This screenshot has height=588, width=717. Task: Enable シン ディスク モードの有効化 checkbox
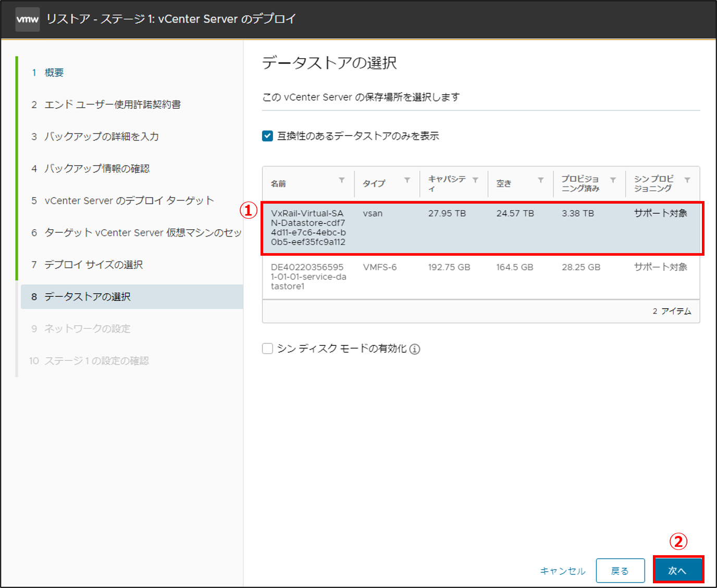pyautogui.click(x=267, y=348)
